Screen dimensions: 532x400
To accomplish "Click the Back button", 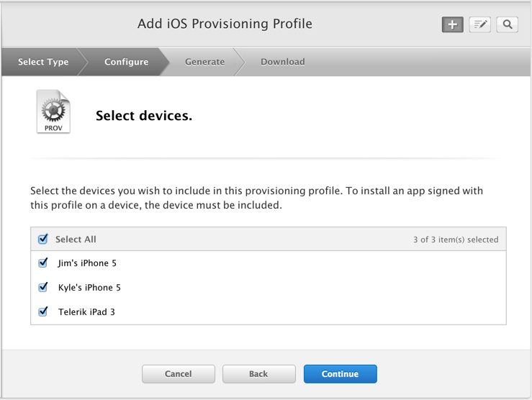I will pyautogui.click(x=259, y=374).
